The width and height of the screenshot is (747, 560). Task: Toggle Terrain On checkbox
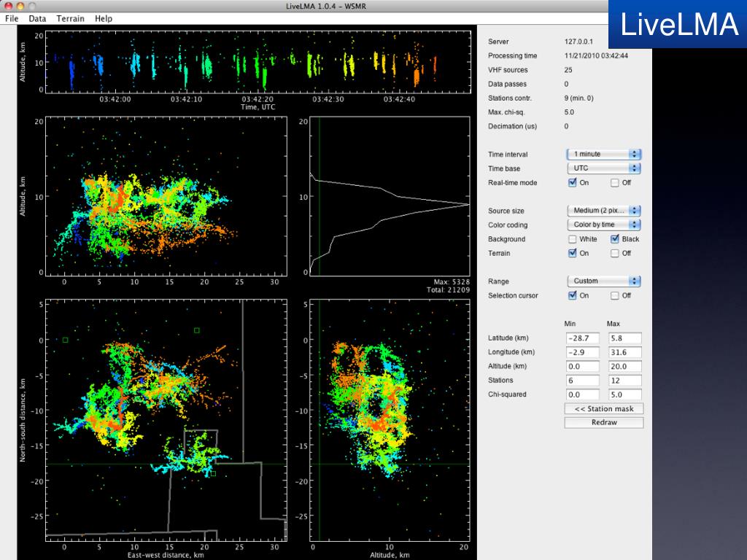[x=572, y=253]
